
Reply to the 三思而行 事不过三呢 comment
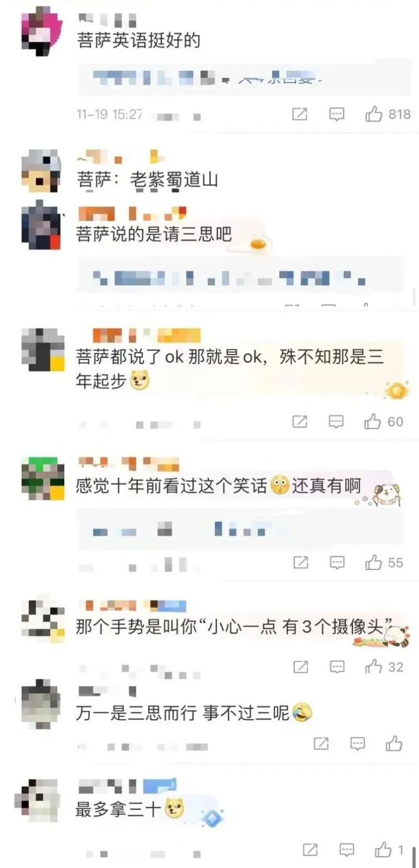(357, 744)
